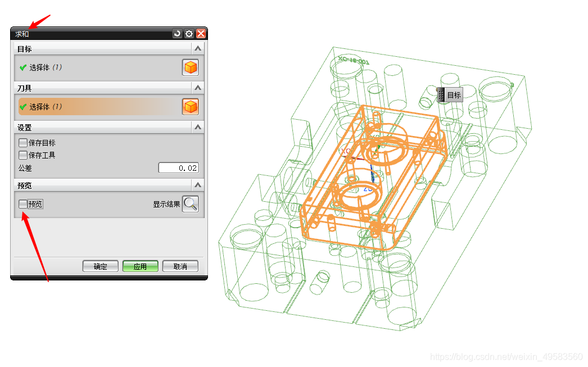This screenshot has width=588, height=367.
Task: Collapse the 刀具 section
Action: (x=198, y=88)
